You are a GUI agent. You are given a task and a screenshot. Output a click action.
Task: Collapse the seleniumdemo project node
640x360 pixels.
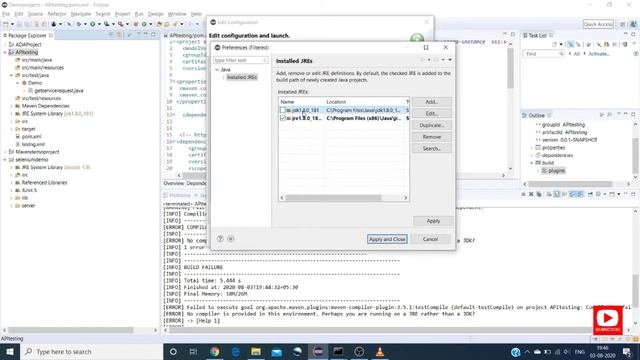pos(5,160)
